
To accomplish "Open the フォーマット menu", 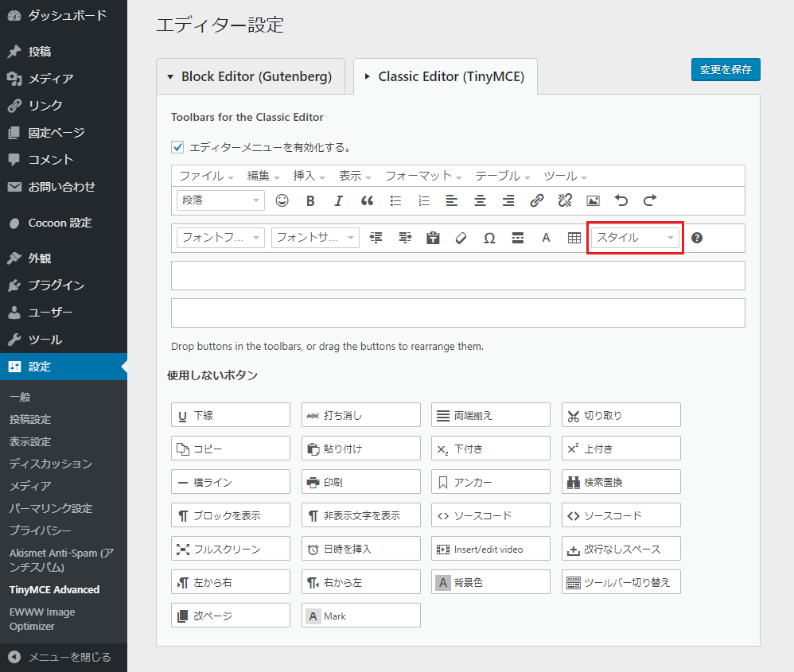I will 423,176.
